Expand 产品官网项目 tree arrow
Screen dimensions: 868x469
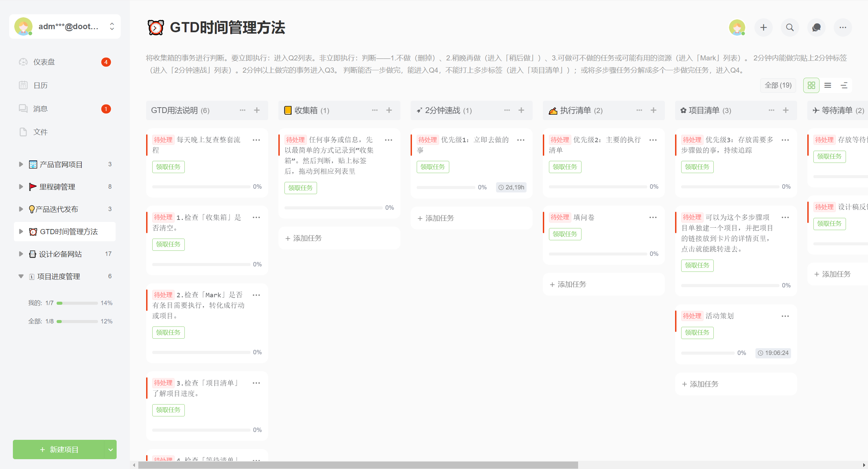coord(21,165)
